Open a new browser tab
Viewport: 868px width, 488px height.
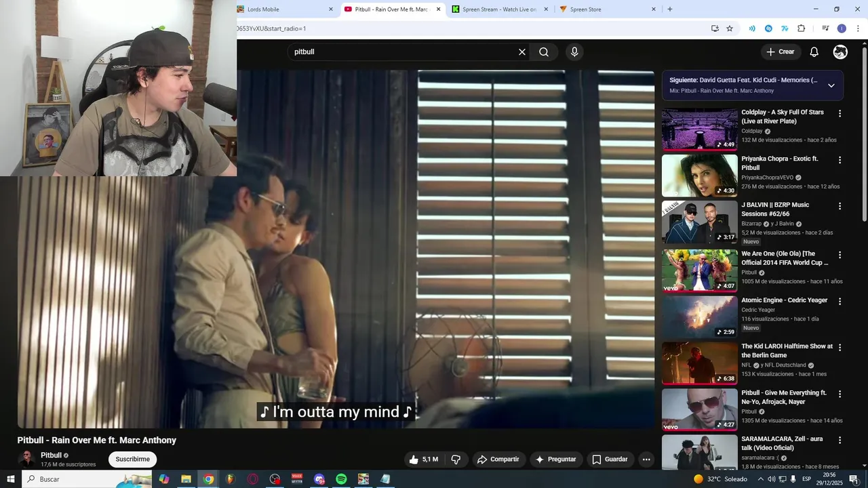coord(670,9)
